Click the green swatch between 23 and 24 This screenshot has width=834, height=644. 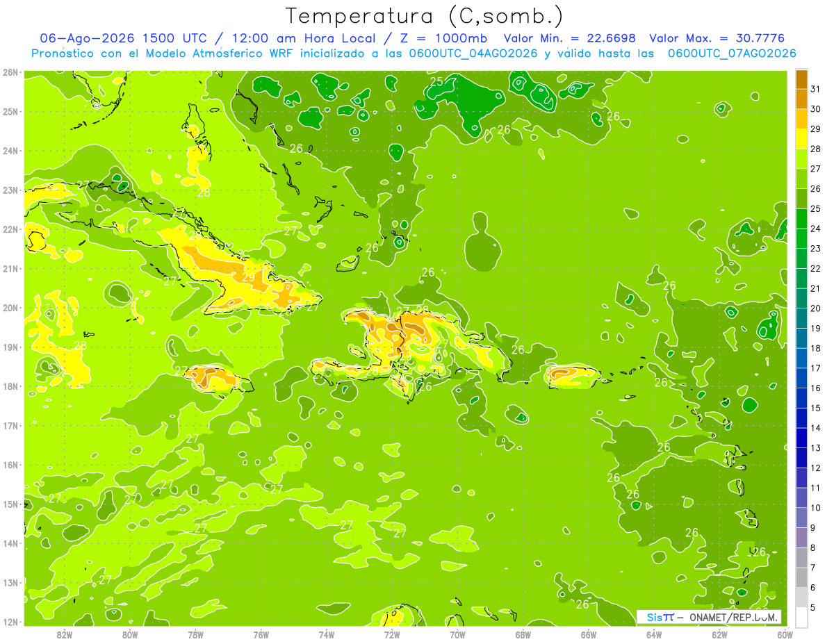(801, 238)
